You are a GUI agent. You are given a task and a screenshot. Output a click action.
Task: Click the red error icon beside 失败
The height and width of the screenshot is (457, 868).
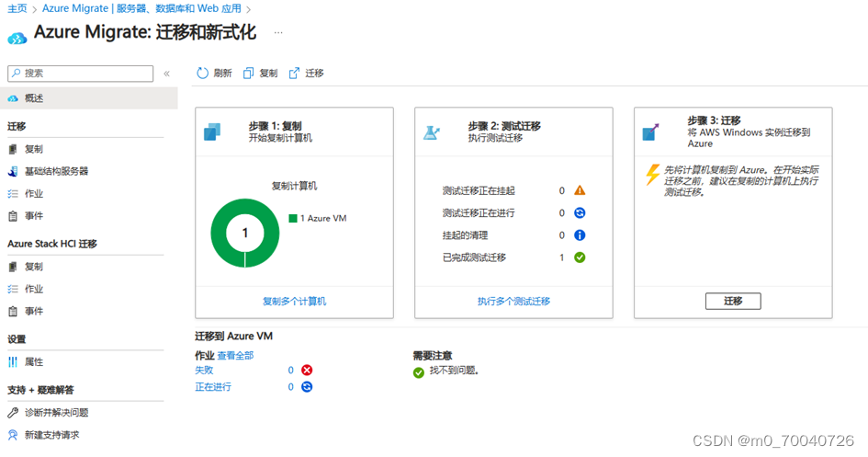[x=307, y=370]
